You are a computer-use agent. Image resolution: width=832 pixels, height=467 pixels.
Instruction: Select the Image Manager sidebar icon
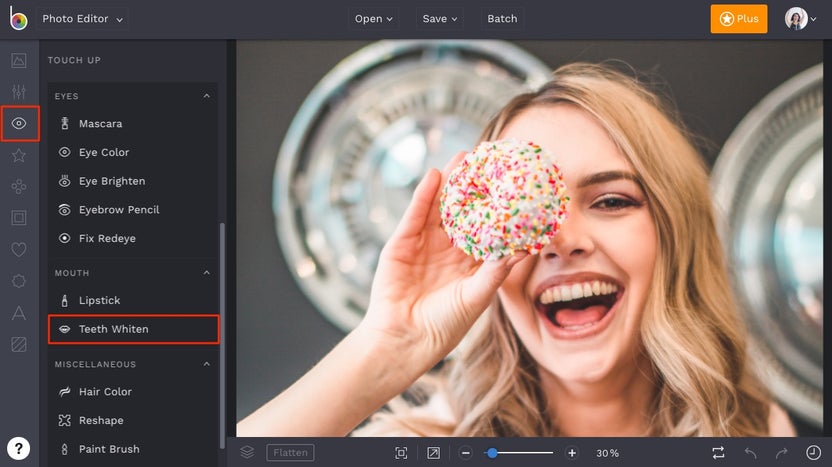pyautogui.click(x=19, y=60)
